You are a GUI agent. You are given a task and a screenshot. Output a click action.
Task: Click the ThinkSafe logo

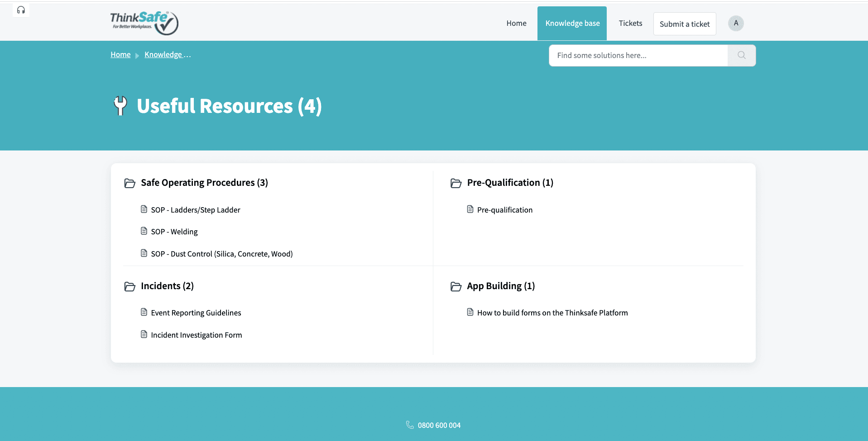pyautogui.click(x=144, y=23)
